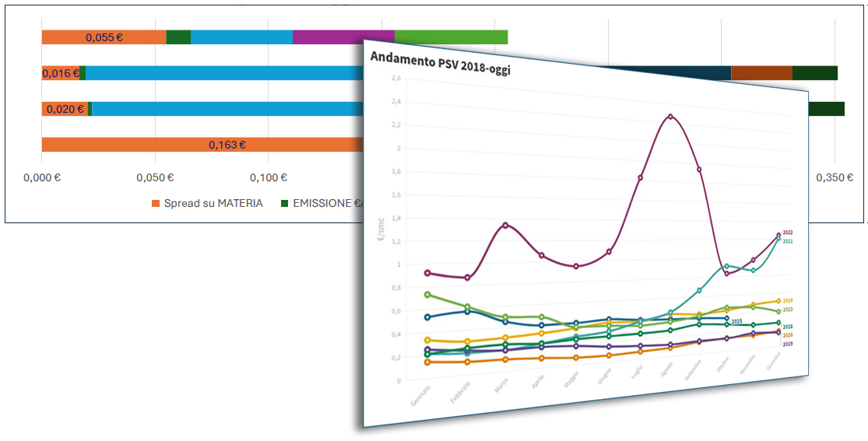Select the 2021 series label

787,241
